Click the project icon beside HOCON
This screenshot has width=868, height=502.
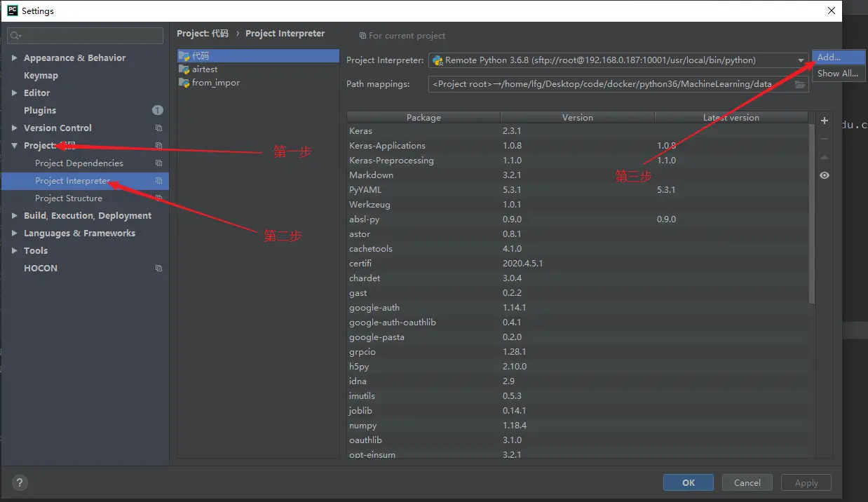pos(158,269)
